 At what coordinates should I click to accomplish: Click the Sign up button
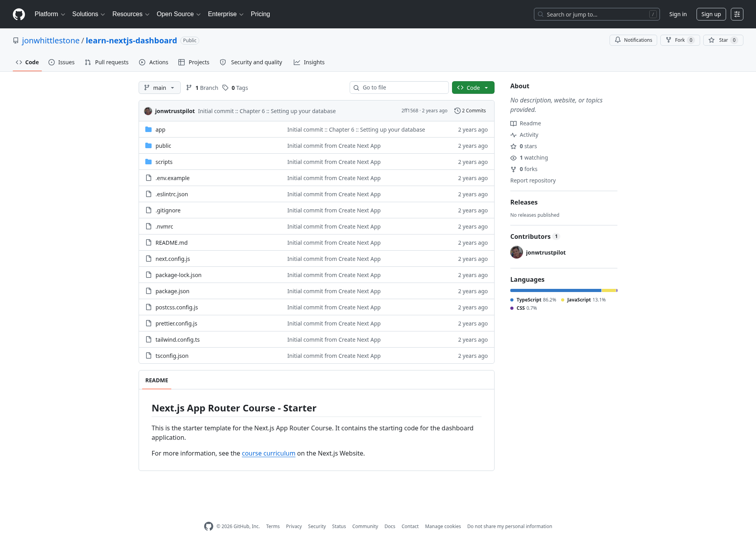coord(711,14)
